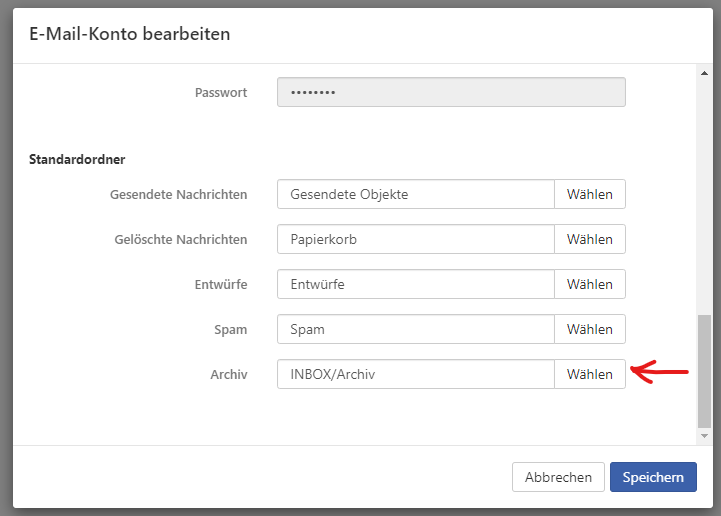Click the Archiv field label
The height and width of the screenshot is (516, 721).
coord(228,374)
